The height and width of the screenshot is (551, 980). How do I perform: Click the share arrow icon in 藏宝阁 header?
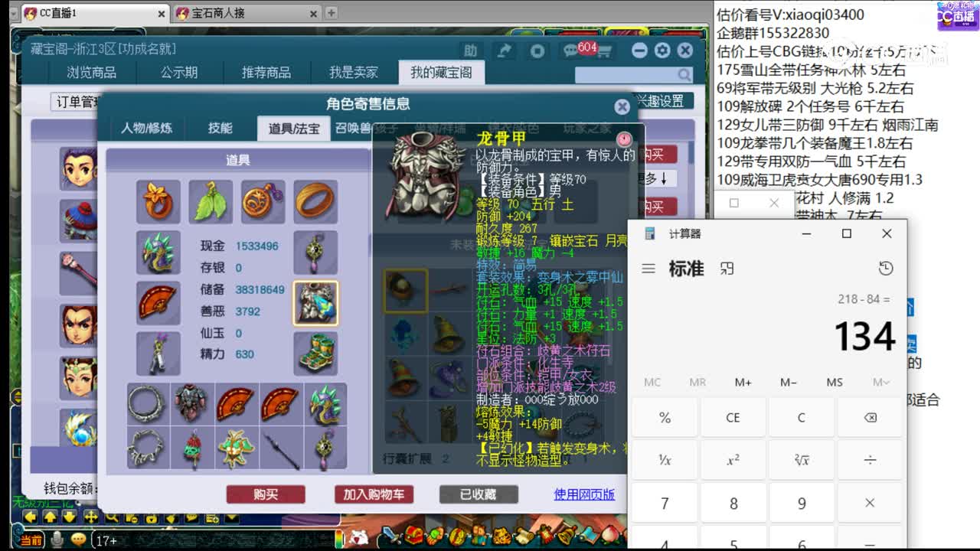[505, 51]
